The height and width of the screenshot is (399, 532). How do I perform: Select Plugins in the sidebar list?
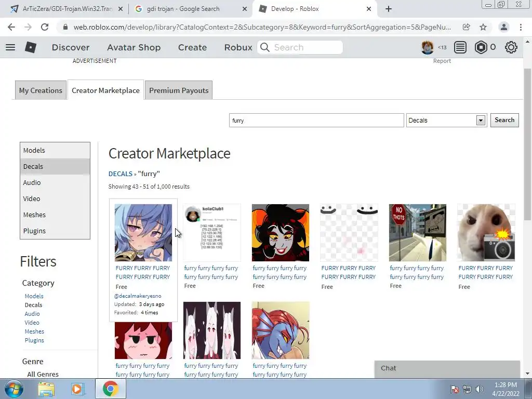(x=55, y=231)
